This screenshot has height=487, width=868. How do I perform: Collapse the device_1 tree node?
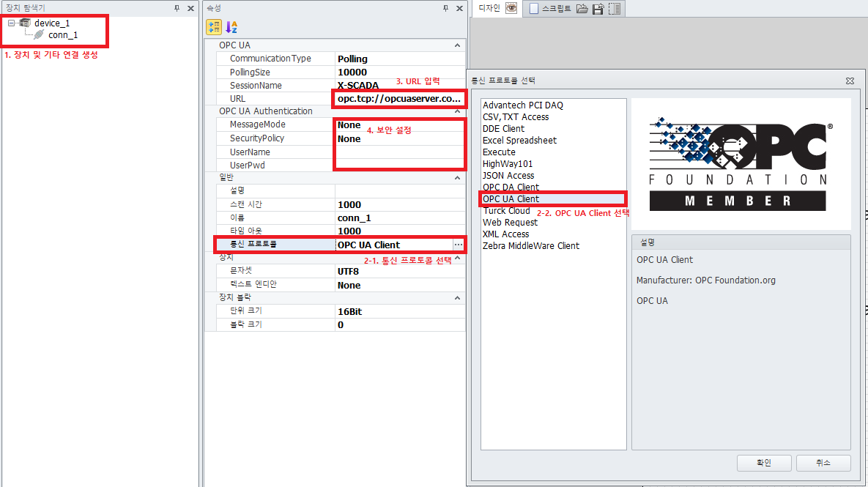(x=11, y=23)
